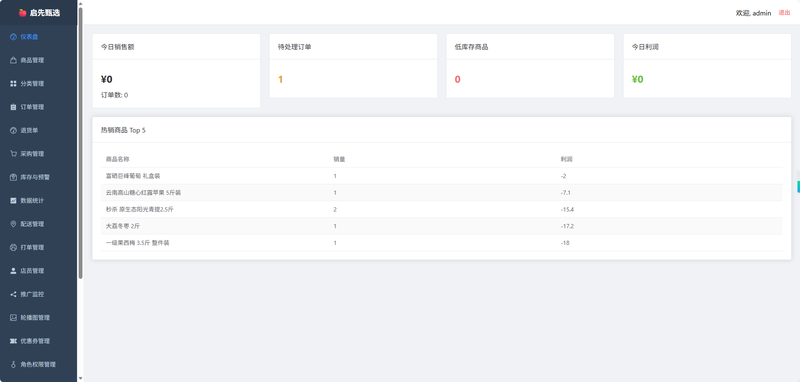Click the 退出 logout link
Screen dimensions: 800x382
click(x=784, y=13)
